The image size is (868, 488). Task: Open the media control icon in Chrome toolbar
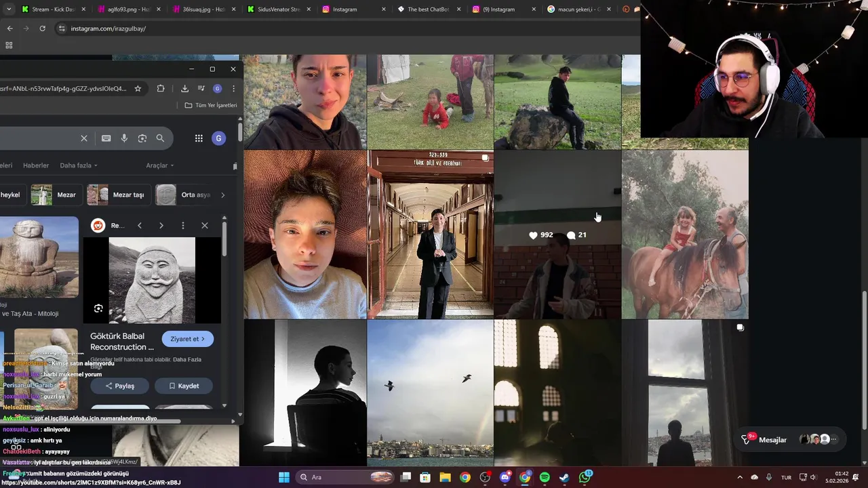tap(201, 88)
